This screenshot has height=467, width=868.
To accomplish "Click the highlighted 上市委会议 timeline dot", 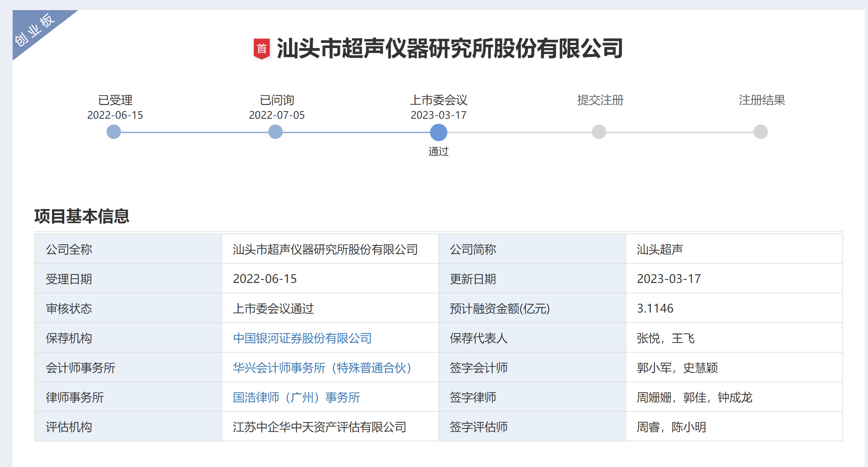I will (x=439, y=132).
